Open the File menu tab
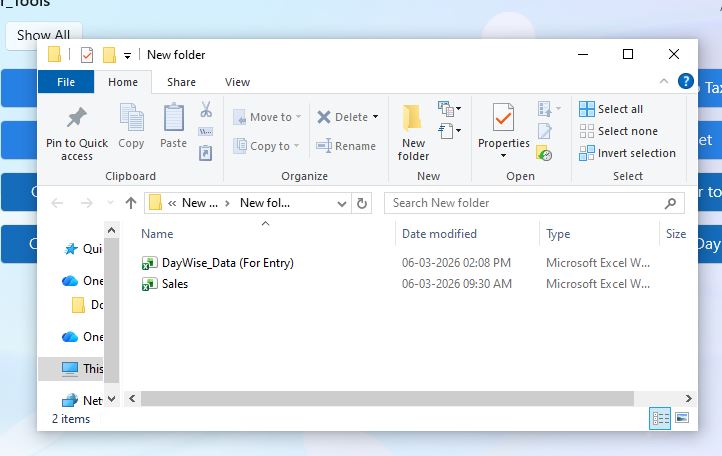The width and height of the screenshot is (722, 456). tap(66, 82)
